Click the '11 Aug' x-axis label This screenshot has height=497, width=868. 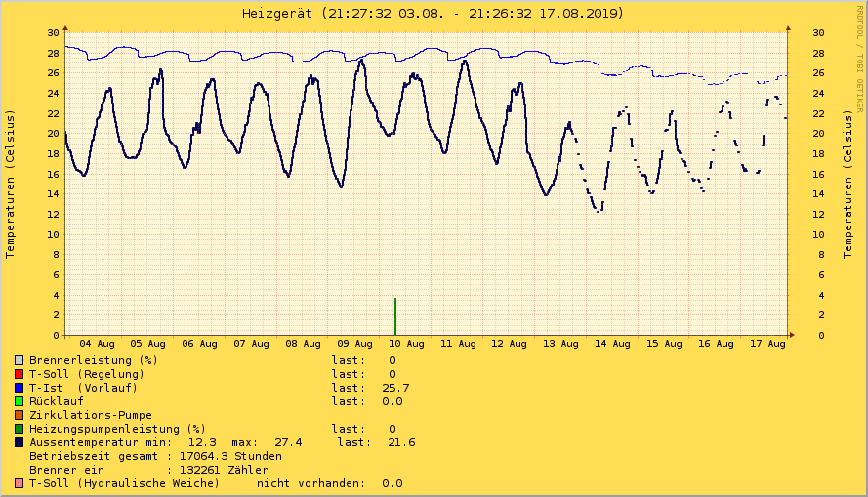tap(458, 344)
